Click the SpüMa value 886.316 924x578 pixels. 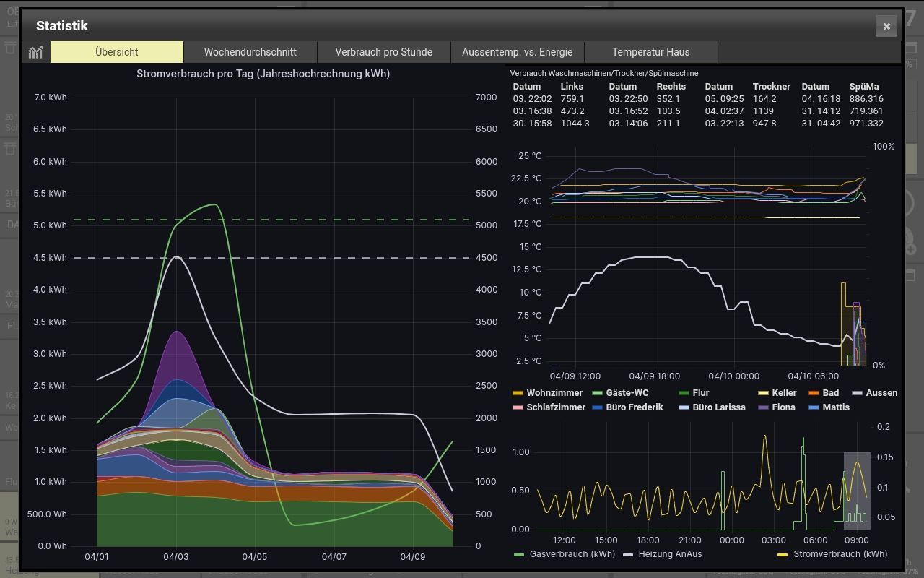point(866,99)
